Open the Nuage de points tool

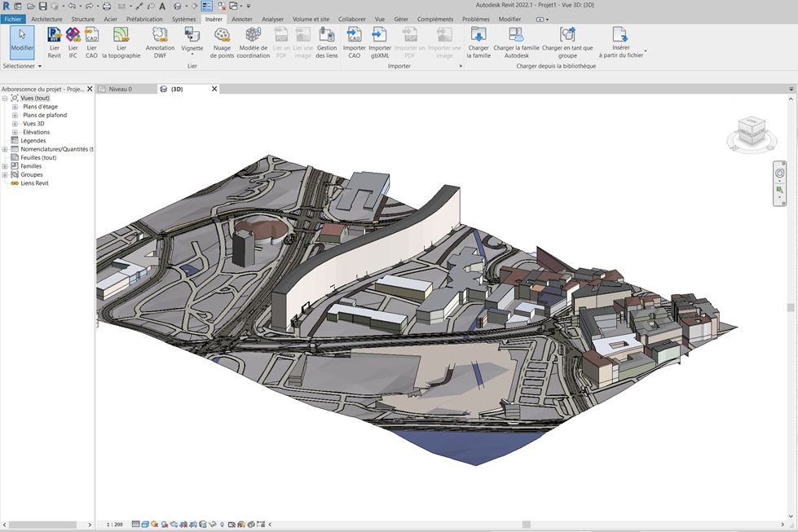coord(222,35)
